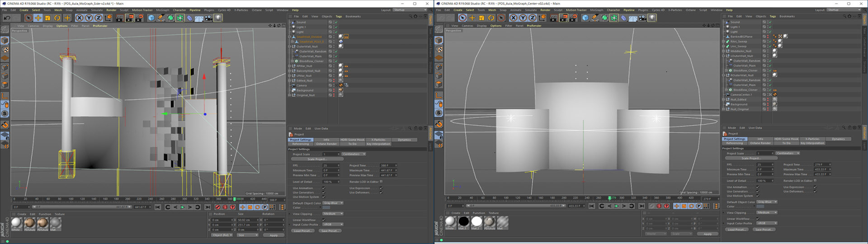Click Apply in left coordinates panel
The width and height of the screenshot is (868, 244).
[274, 235]
